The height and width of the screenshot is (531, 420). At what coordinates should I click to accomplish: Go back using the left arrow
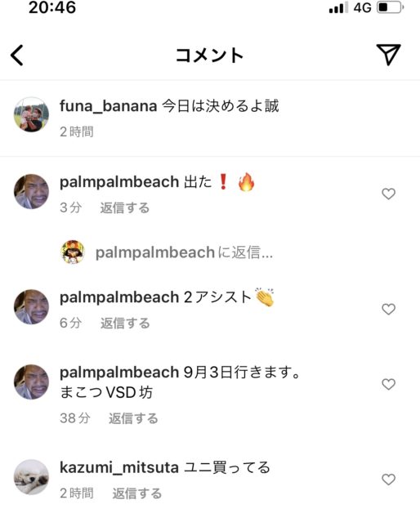click(17, 56)
